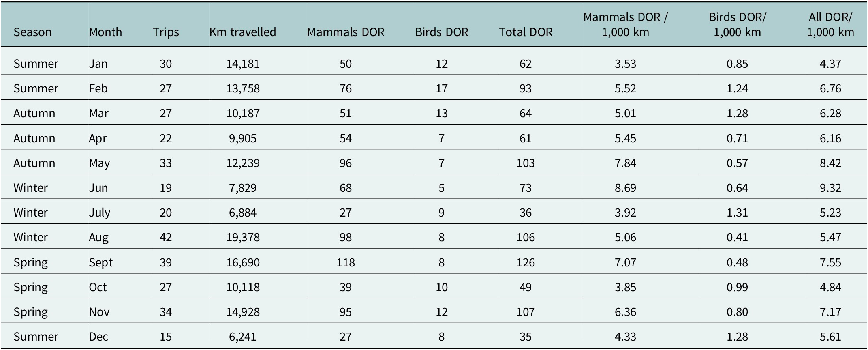Click the July month cell
868x350 pixels.
pyautogui.click(x=100, y=213)
